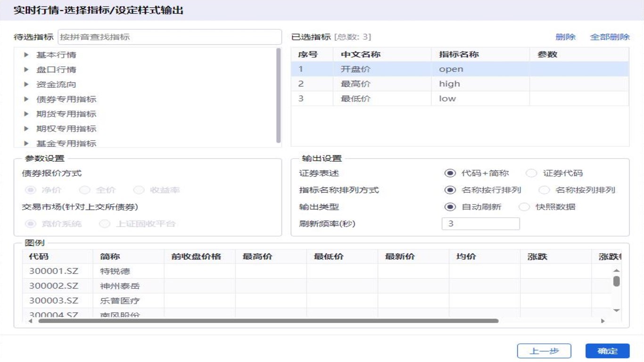Select the 净价 radio button

click(x=31, y=190)
